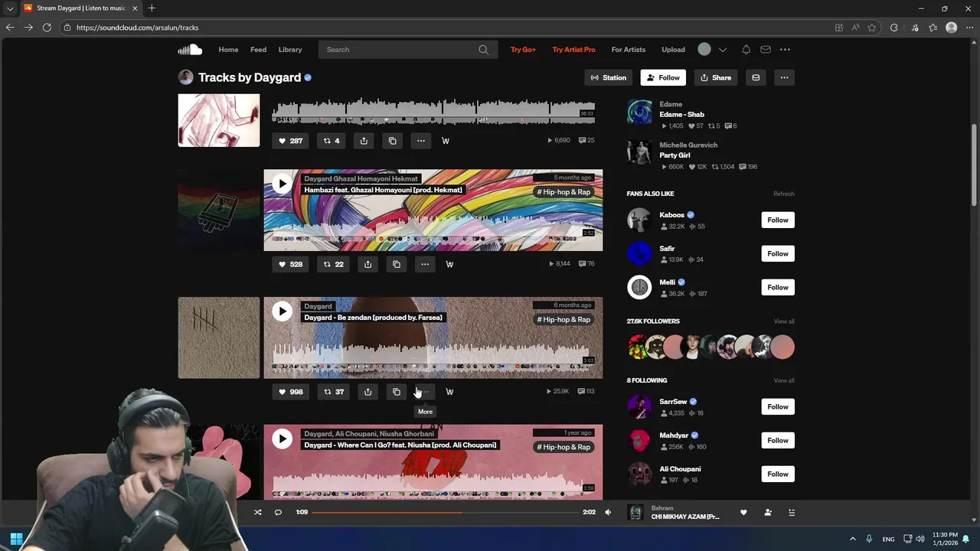The height and width of the screenshot is (551, 980).
Task: Share the Hambazi track
Action: pyautogui.click(x=367, y=264)
